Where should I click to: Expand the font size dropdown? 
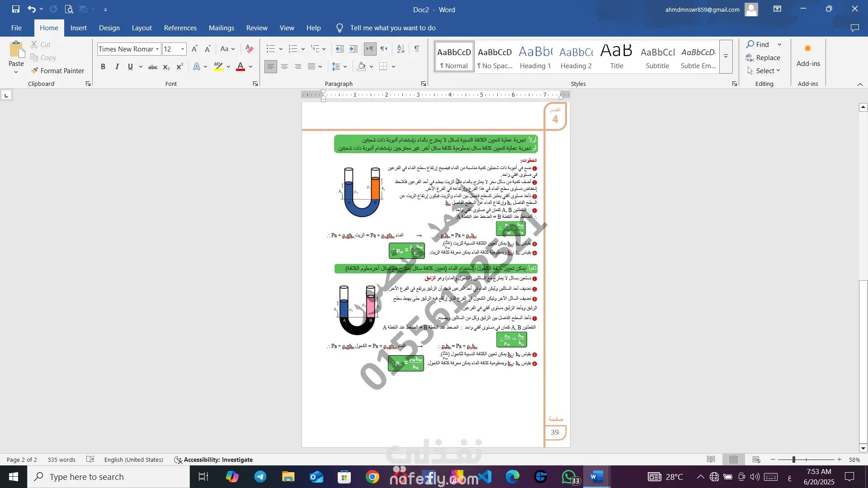click(x=183, y=49)
